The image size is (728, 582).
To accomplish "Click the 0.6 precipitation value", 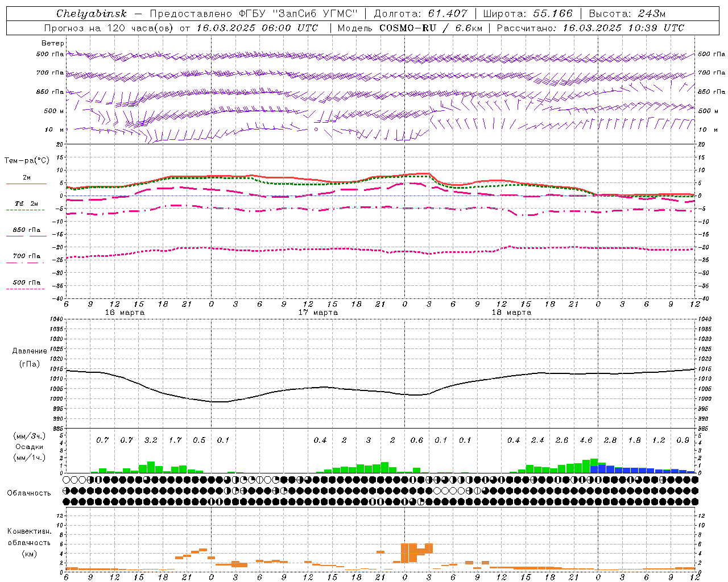I will (417, 440).
